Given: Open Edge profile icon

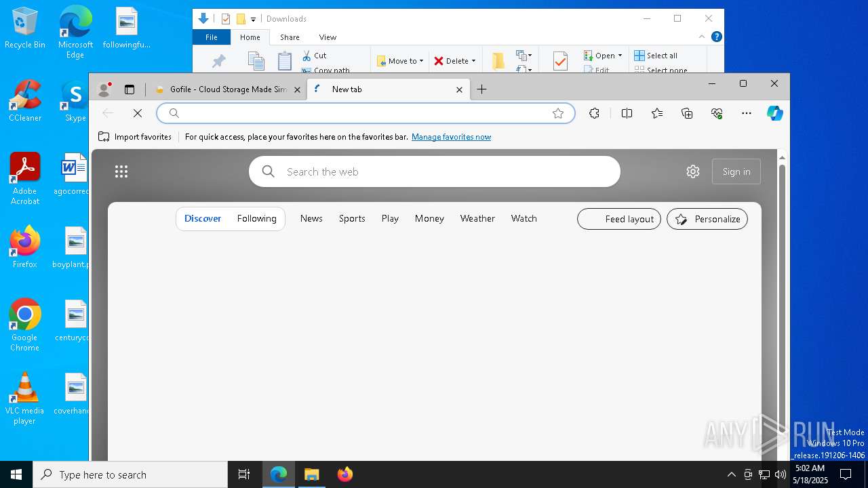Looking at the screenshot, I should [x=104, y=89].
